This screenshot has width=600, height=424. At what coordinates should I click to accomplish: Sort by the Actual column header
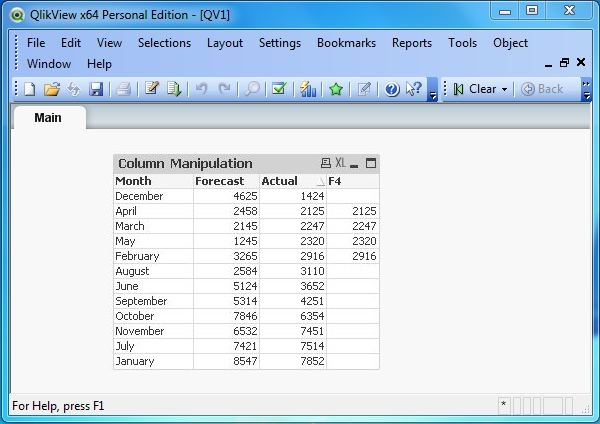coord(293,181)
